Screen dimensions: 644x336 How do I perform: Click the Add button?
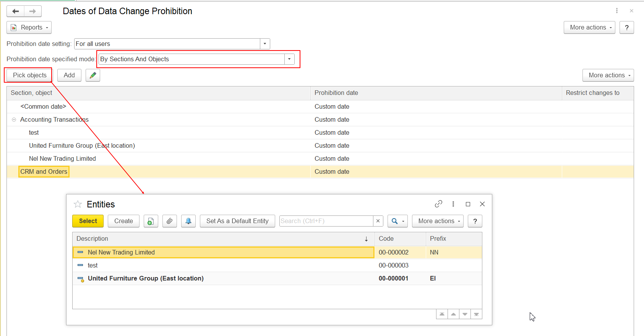pyautogui.click(x=69, y=75)
